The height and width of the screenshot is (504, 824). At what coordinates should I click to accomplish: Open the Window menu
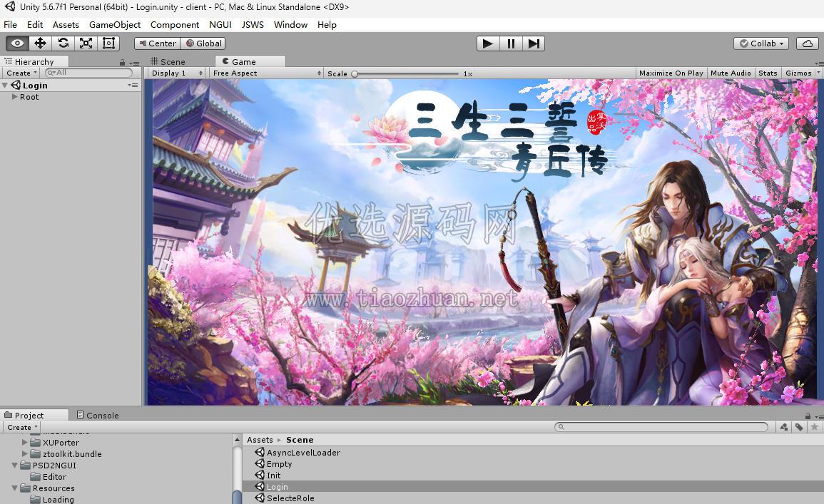click(x=290, y=25)
